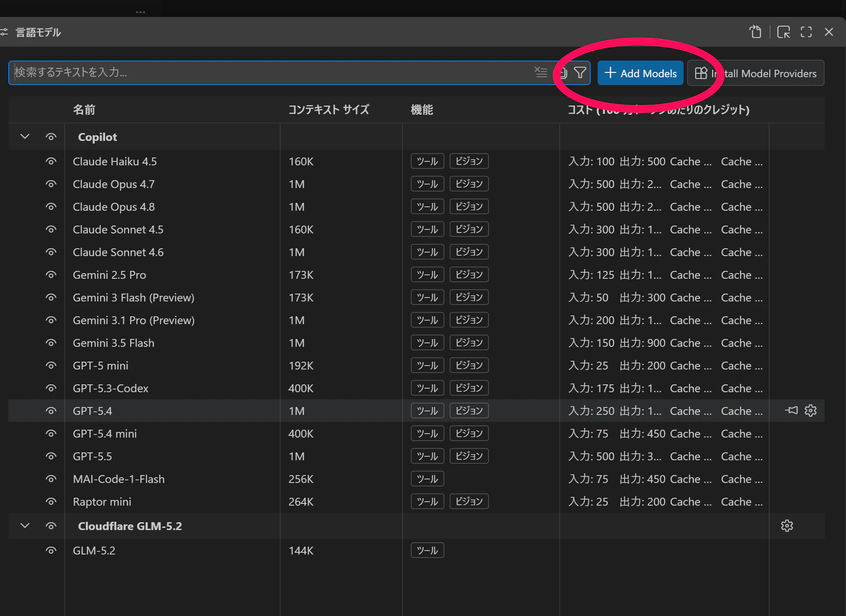This screenshot has width=846, height=616.
Task: Toggle visibility of GPT-5.5
Action: [x=51, y=456]
